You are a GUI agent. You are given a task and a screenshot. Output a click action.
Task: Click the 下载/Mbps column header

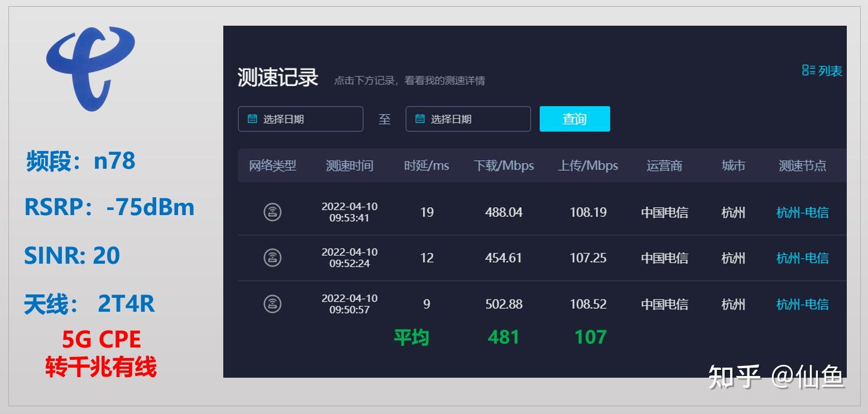click(503, 165)
